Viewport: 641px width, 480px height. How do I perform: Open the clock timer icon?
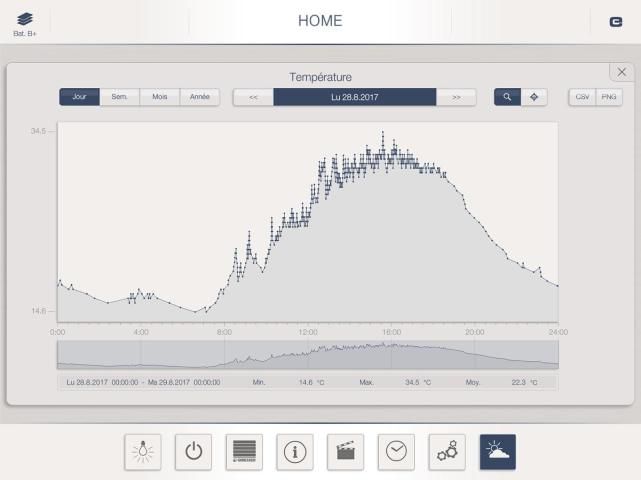(397, 452)
